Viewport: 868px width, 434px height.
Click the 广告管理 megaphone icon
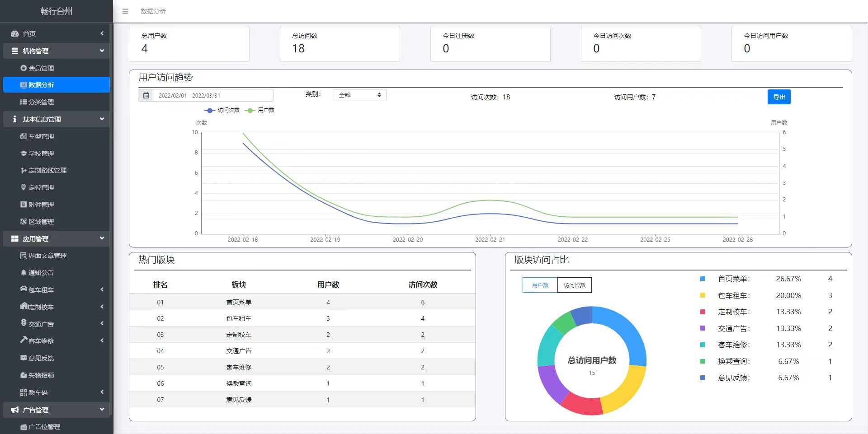coord(15,410)
